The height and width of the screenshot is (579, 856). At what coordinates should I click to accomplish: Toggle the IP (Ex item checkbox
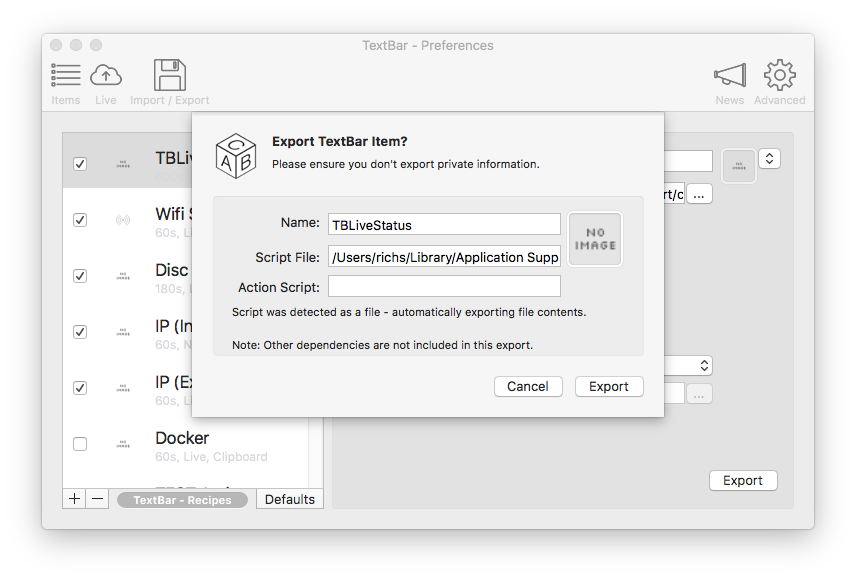tap(80, 388)
